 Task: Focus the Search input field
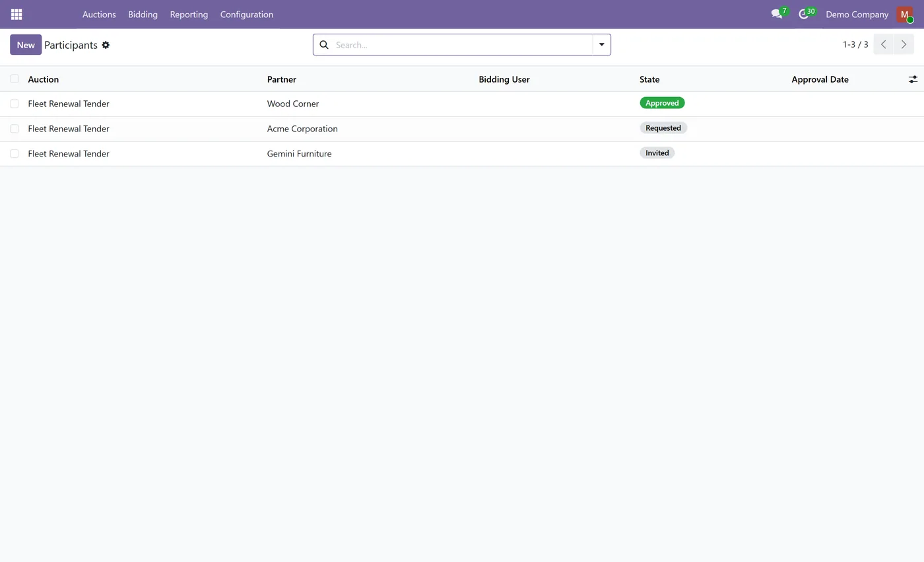tap(462, 45)
